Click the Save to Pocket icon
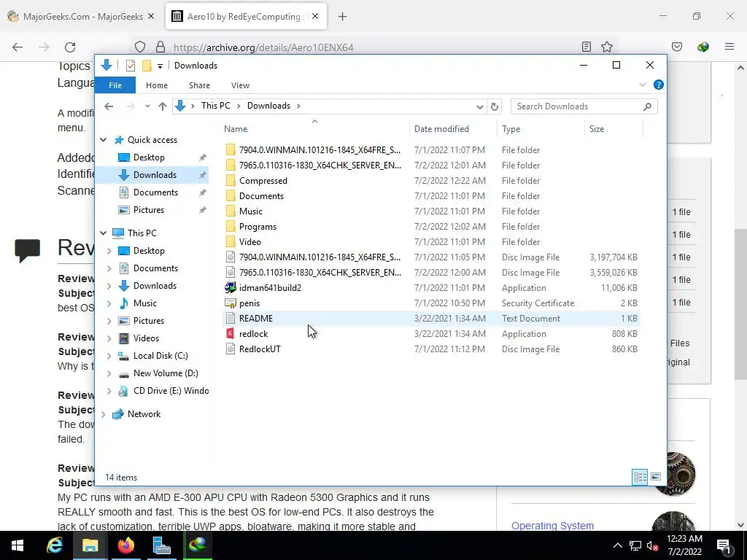 (x=677, y=47)
